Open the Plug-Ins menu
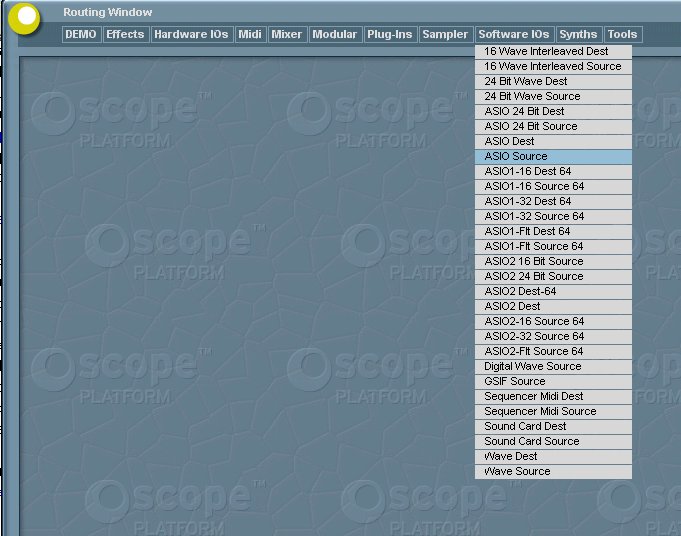Viewport: 681px width, 536px height. [390, 34]
